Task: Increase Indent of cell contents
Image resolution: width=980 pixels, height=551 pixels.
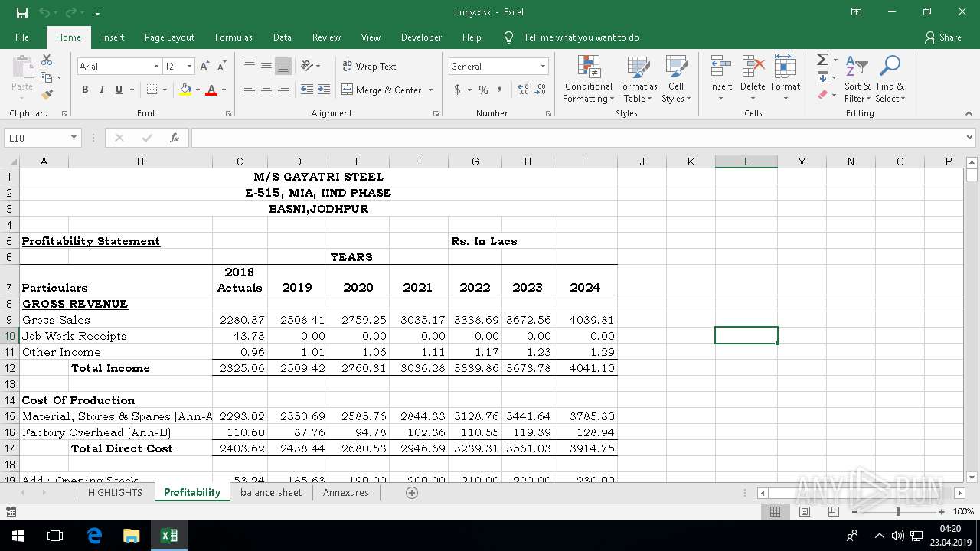Action: point(324,90)
